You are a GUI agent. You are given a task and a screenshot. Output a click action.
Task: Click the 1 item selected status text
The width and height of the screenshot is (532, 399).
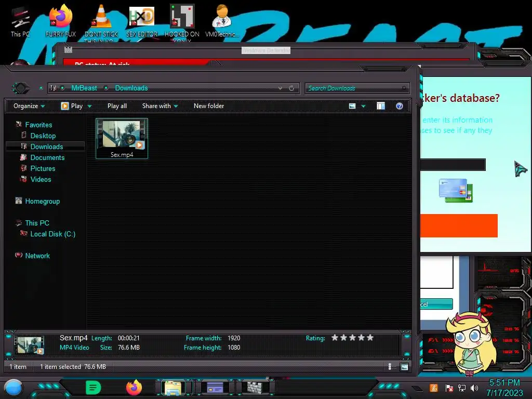(x=60, y=367)
